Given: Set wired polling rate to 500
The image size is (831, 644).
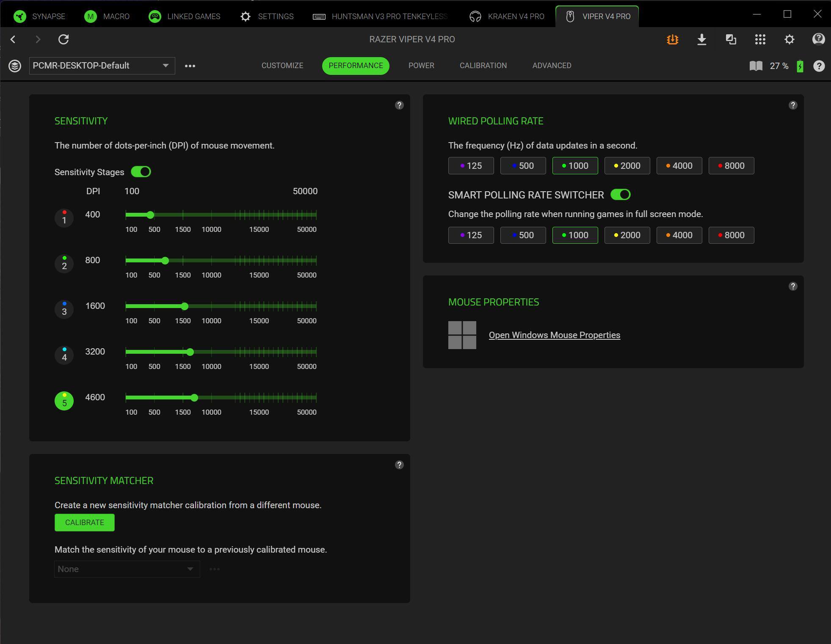Looking at the screenshot, I should tap(523, 166).
